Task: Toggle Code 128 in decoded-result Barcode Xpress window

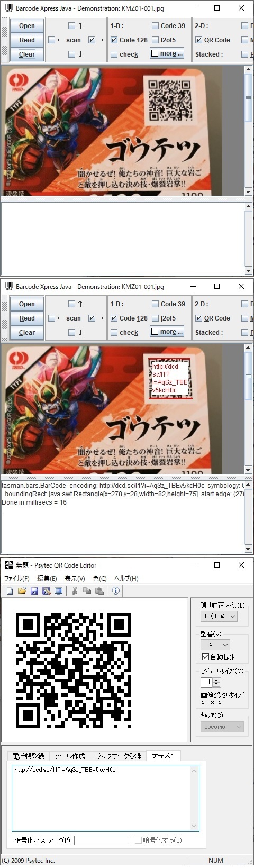Action: (114, 318)
